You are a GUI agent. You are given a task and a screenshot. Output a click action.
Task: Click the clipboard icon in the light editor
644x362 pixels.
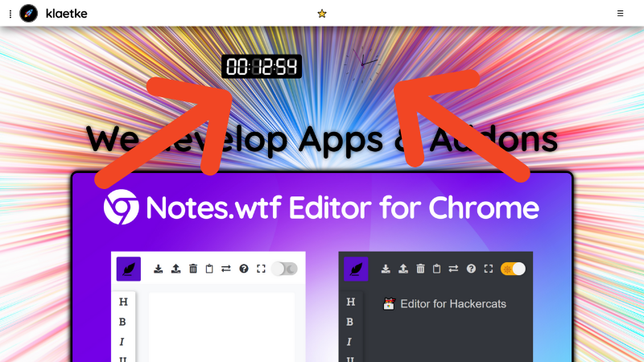[209, 269]
